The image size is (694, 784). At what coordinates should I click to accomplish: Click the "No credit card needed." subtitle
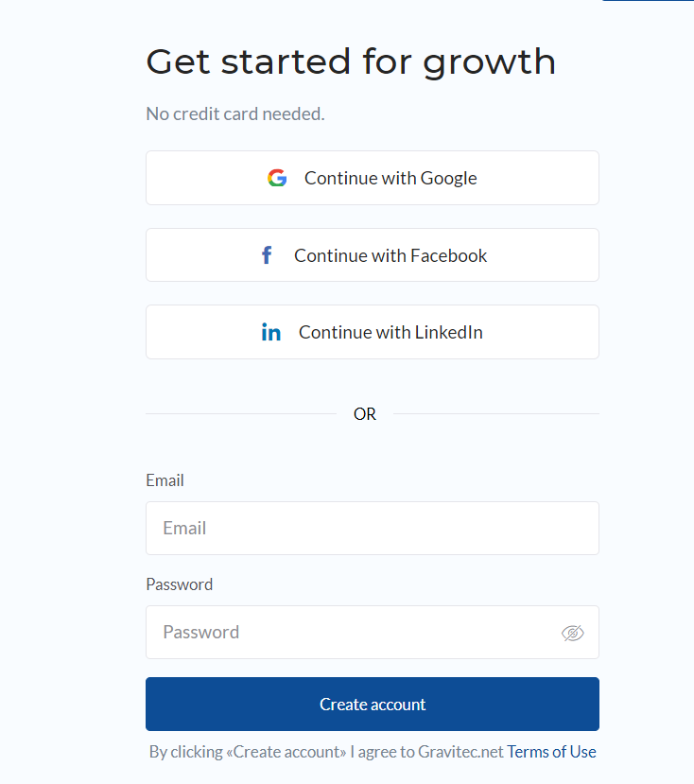point(235,114)
